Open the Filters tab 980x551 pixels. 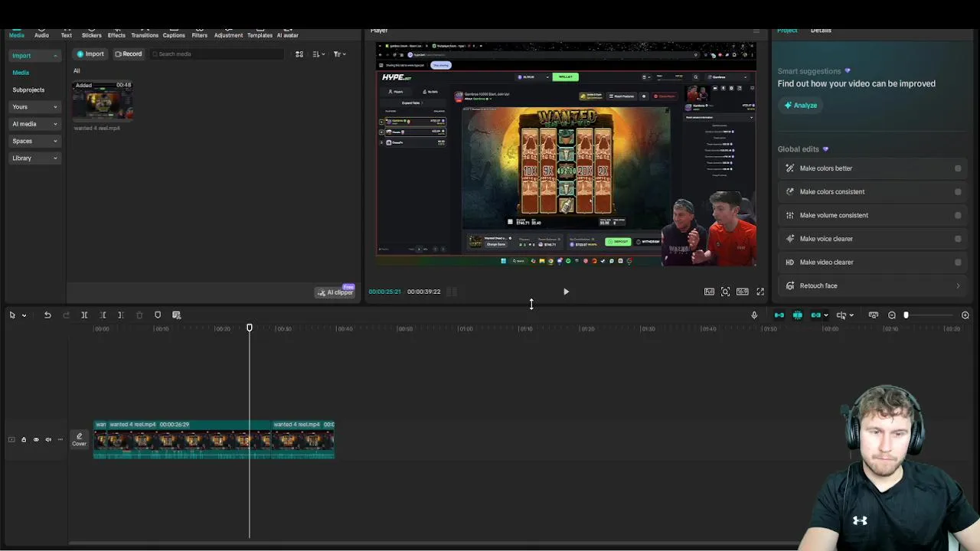(x=200, y=34)
